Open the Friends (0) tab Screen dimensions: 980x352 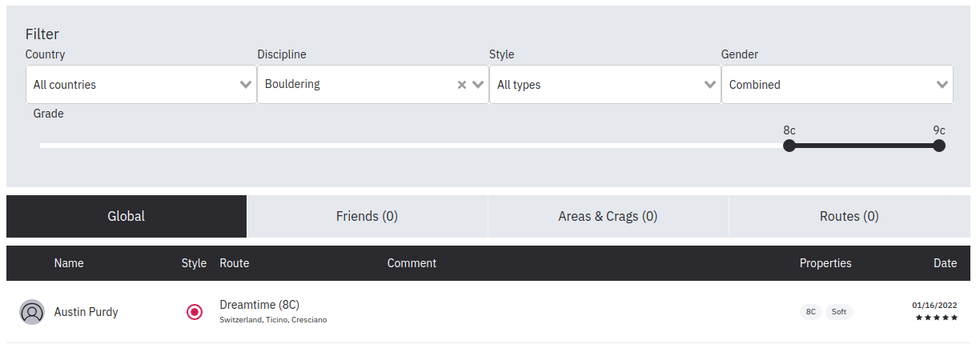(367, 216)
